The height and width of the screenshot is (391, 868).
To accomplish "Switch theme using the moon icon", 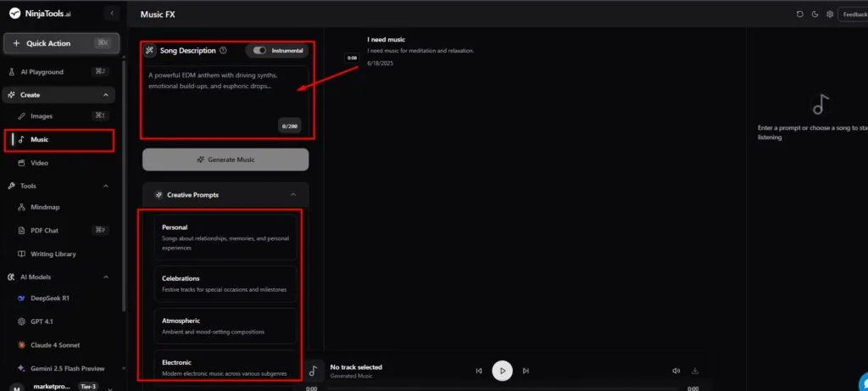I will [815, 14].
